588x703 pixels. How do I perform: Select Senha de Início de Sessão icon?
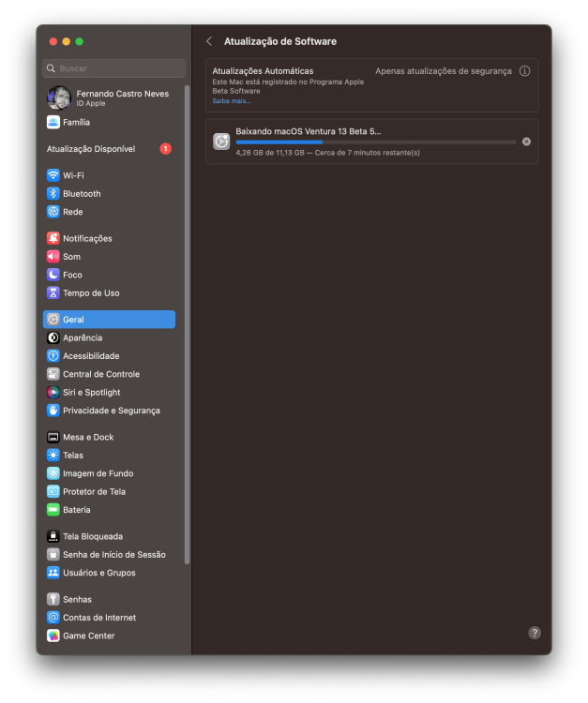[53, 555]
